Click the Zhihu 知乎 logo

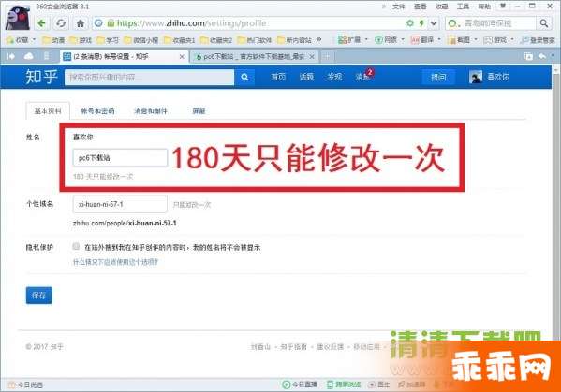point(41,77)
